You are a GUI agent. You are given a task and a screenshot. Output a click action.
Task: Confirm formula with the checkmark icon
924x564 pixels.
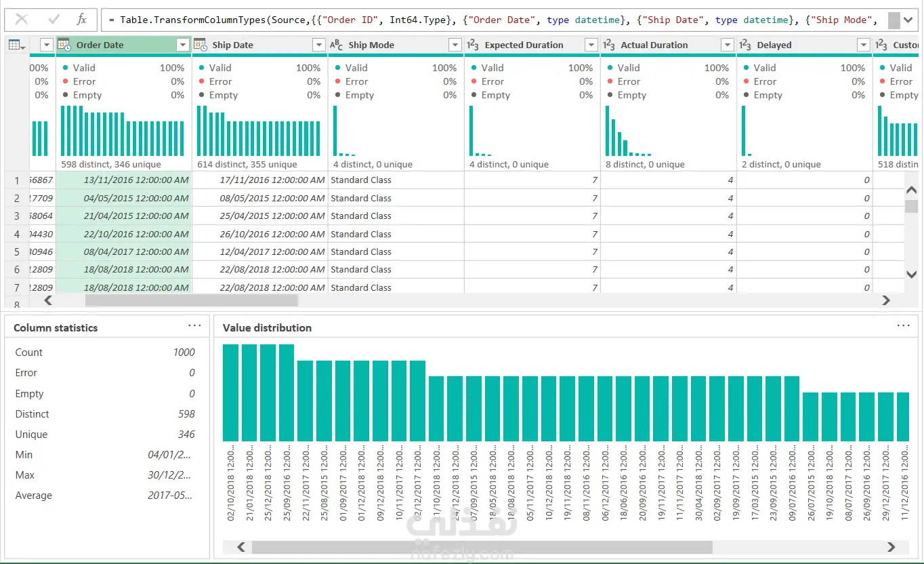52,19
